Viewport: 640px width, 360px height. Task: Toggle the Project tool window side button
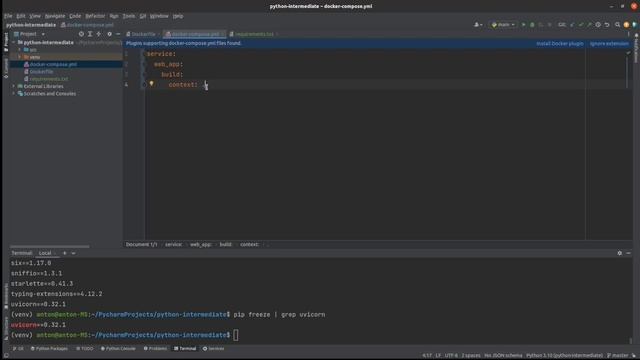[6, 42]
